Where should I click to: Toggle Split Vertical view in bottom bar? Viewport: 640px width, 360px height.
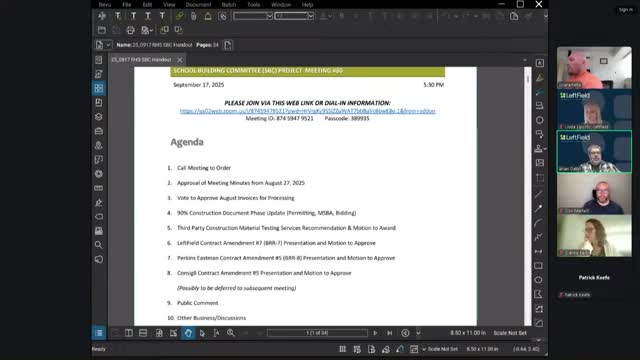pos(129,333)
